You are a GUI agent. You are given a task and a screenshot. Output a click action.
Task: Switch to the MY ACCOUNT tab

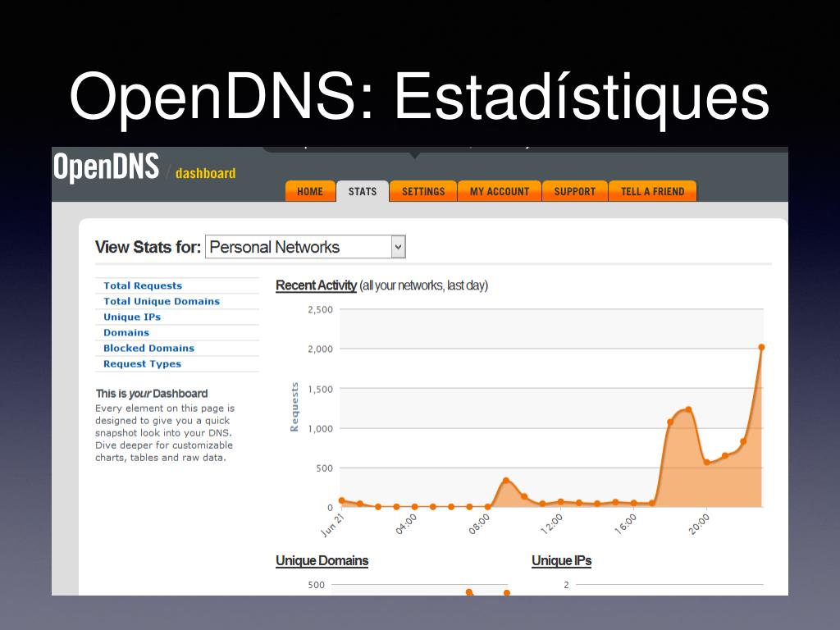pos(500,191)
